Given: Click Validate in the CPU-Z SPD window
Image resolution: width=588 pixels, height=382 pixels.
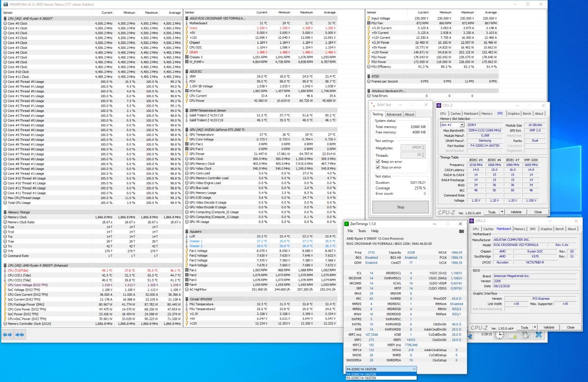Looking at the screenshot, I should pyautogui.click(x=516, y=212).
